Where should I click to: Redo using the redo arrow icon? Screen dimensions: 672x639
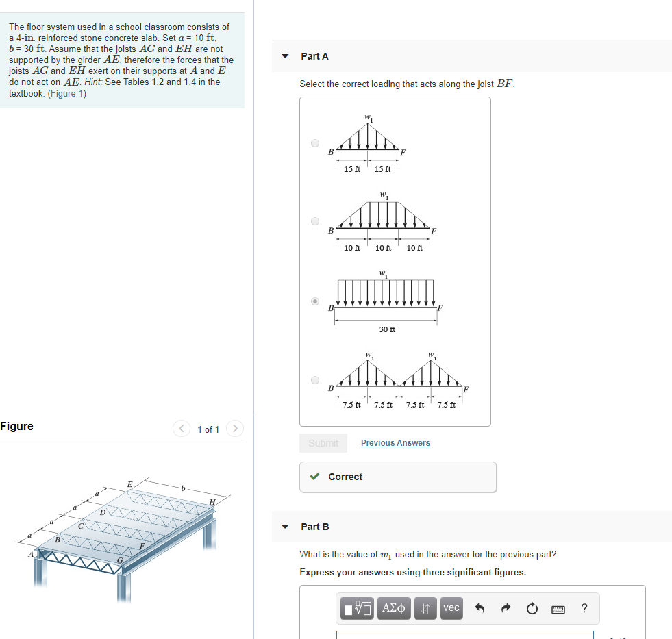pyautogui.click(x=506, y=608)
